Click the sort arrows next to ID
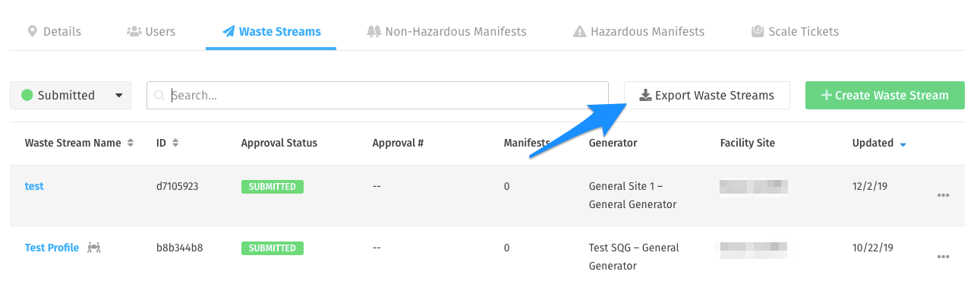980x284 pixels. coord(175,143)
